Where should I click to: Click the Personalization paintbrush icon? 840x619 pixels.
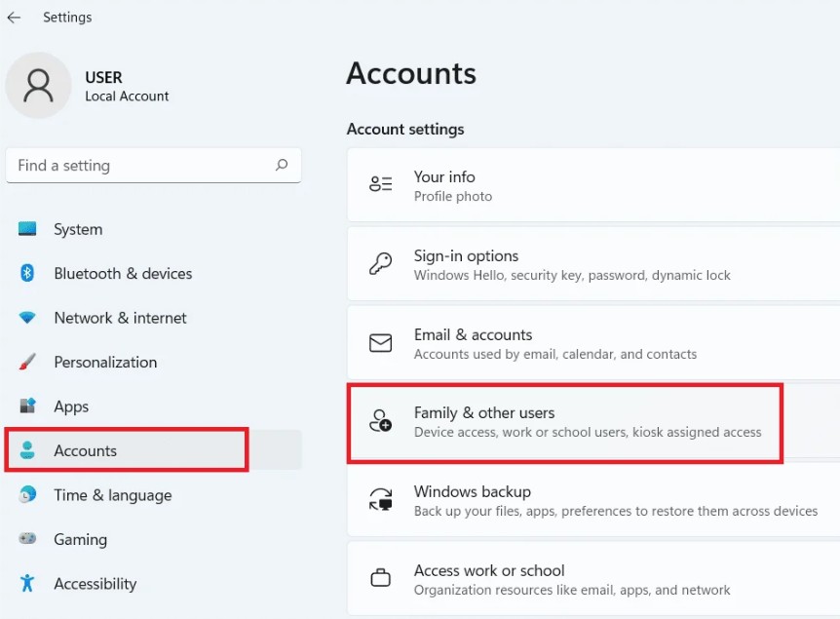point(27,363)
